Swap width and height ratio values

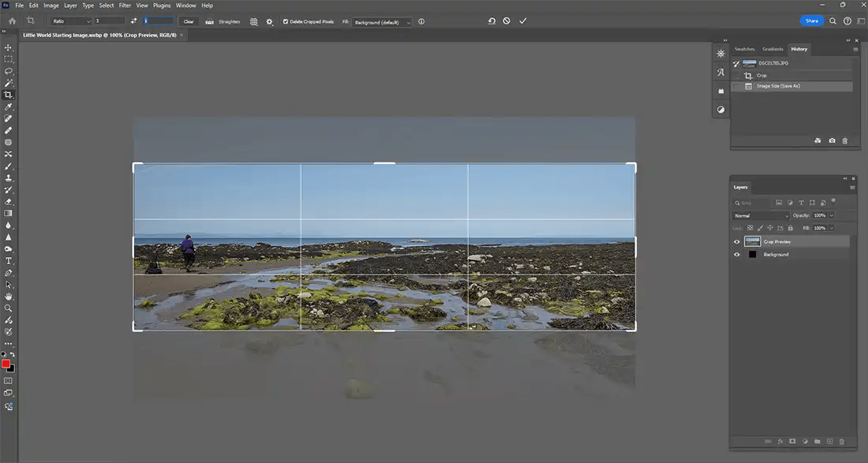(x=133, y=21)
